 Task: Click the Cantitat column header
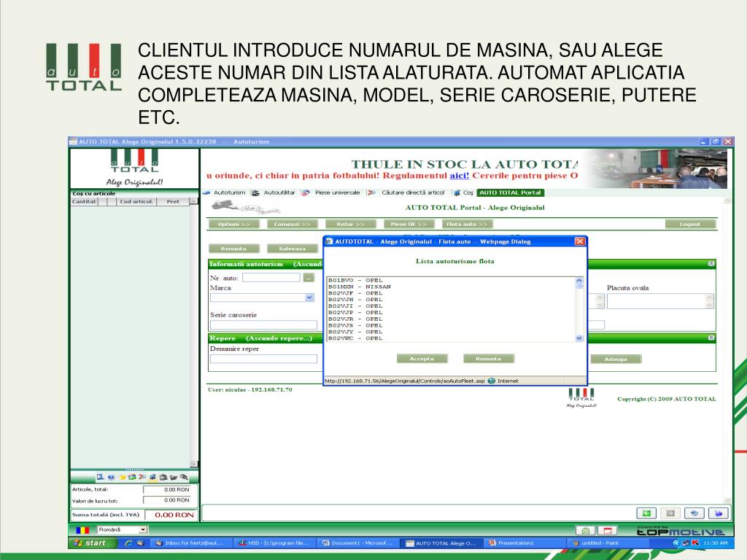[85, 202]
